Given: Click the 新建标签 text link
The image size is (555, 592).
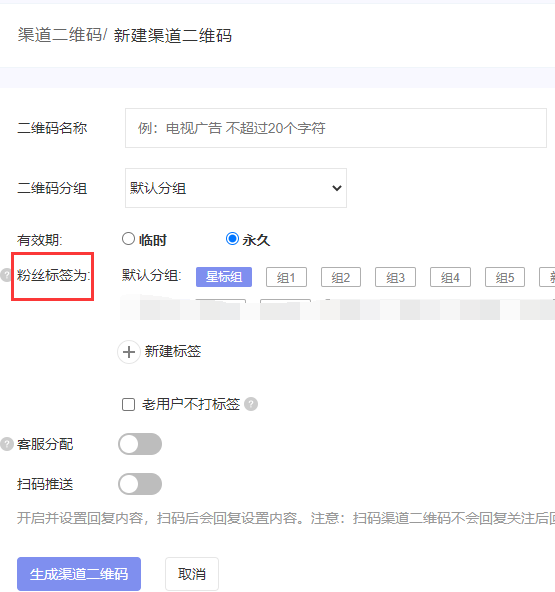Looking at the screenshot, I should [173, 352].
